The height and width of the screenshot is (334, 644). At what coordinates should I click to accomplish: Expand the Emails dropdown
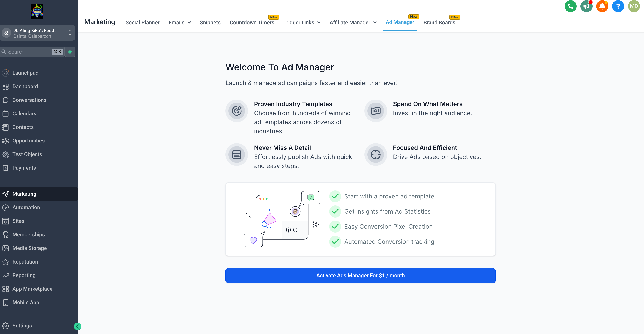coord(180,22)
